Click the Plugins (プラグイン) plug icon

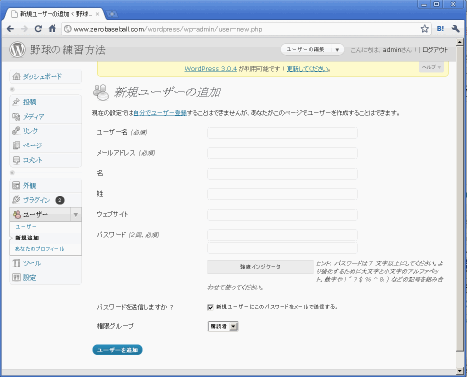[16, 200]
